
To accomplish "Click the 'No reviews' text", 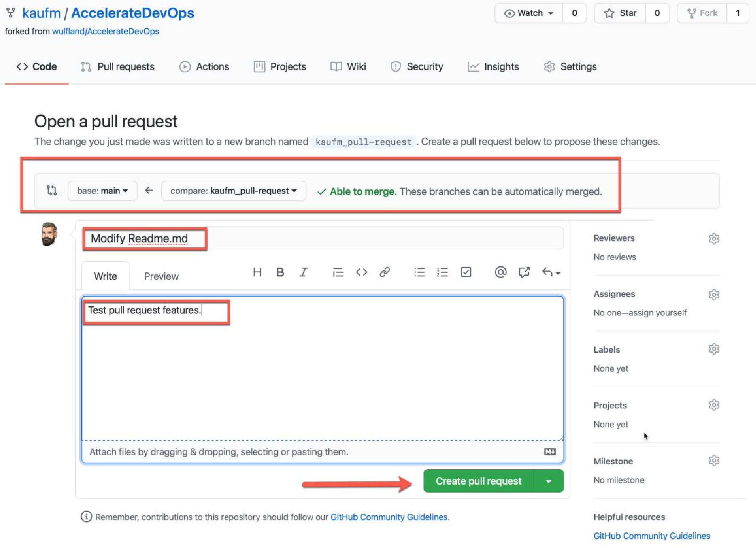I will point(615,257).
